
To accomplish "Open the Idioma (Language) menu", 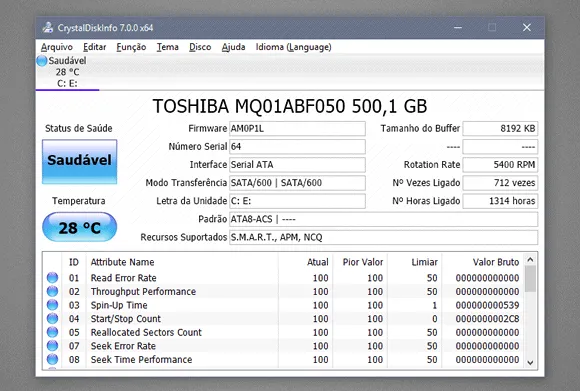I will pyautogui.click(x=293, y=47).
